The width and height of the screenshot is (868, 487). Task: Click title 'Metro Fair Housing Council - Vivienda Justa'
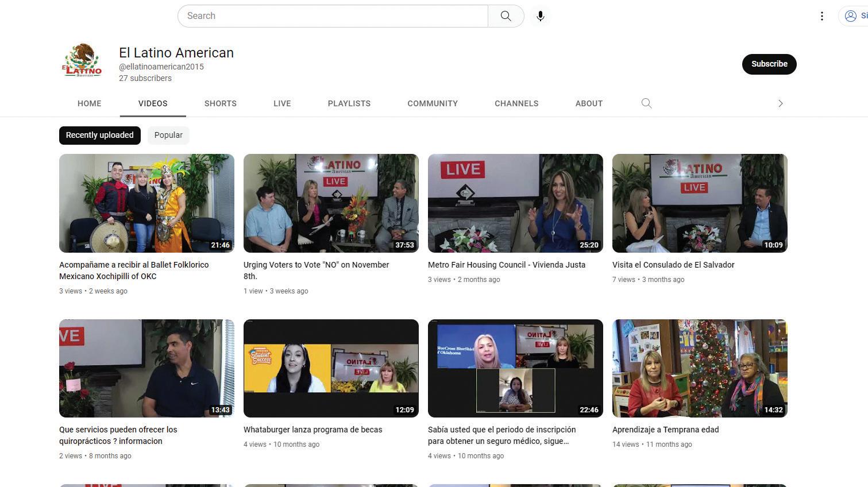(507, 265)
